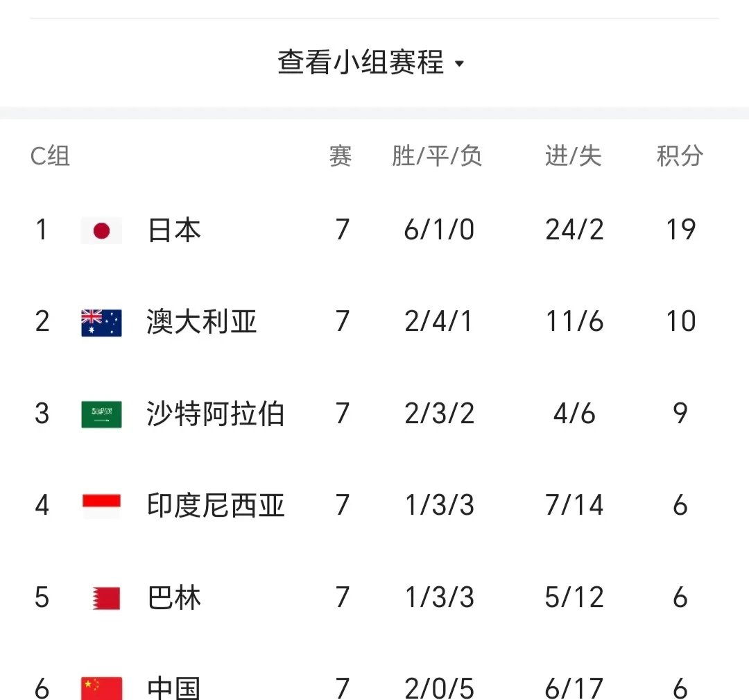This screenshot has width=749, height=700.
Task: Click the dropdown arrow beside 查看小组赛程
Action: 459,65
